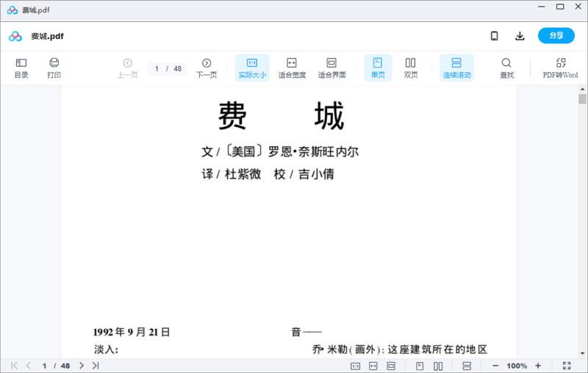Switch to 双页 double-page view
Viewport: 588px width, 373px height.
(411, 68)
